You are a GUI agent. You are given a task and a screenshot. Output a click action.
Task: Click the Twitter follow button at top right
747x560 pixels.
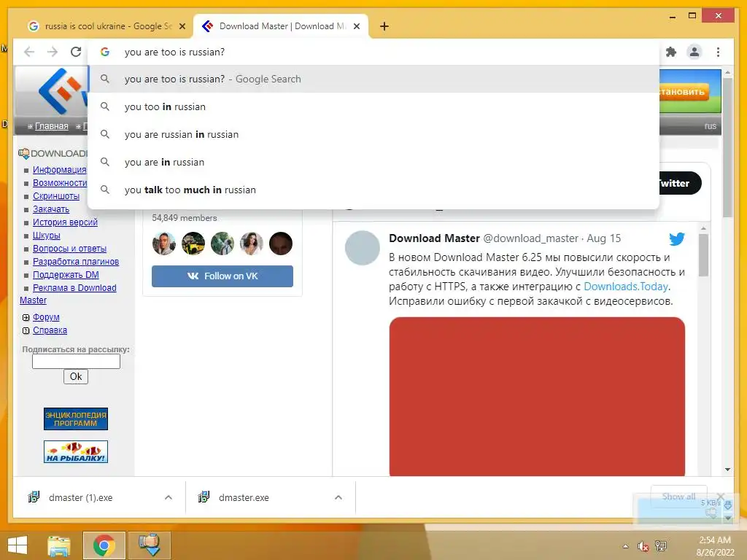point(681,183)
